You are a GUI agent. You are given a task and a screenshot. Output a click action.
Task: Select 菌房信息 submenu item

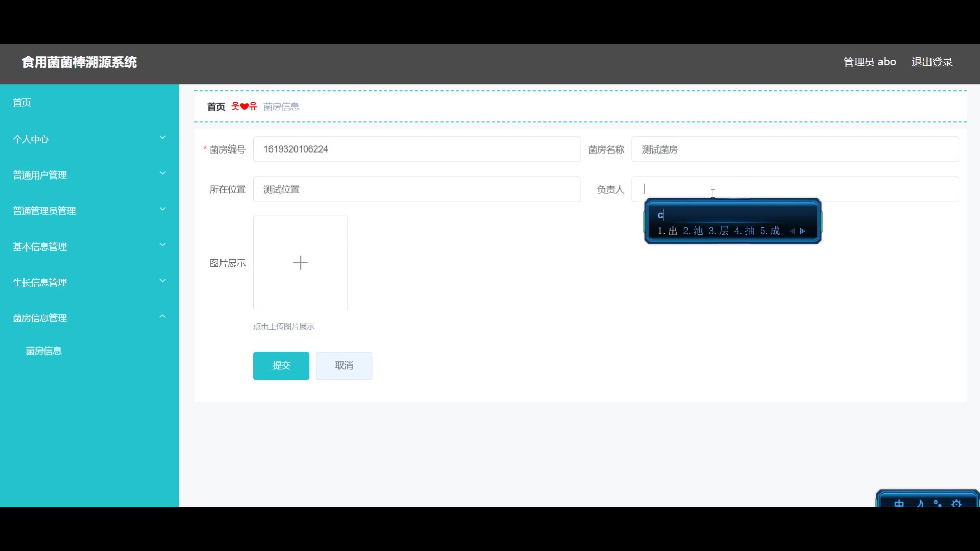coord(44,351)
